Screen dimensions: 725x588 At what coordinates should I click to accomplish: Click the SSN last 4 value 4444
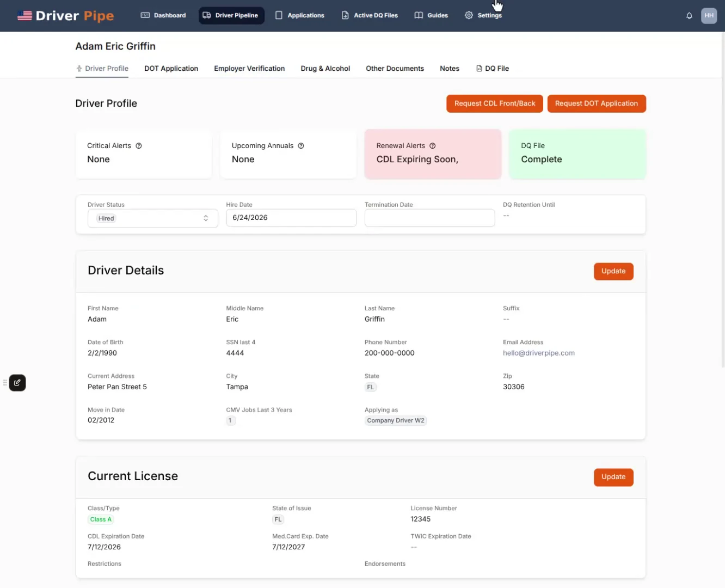click(x=235, y=353)
